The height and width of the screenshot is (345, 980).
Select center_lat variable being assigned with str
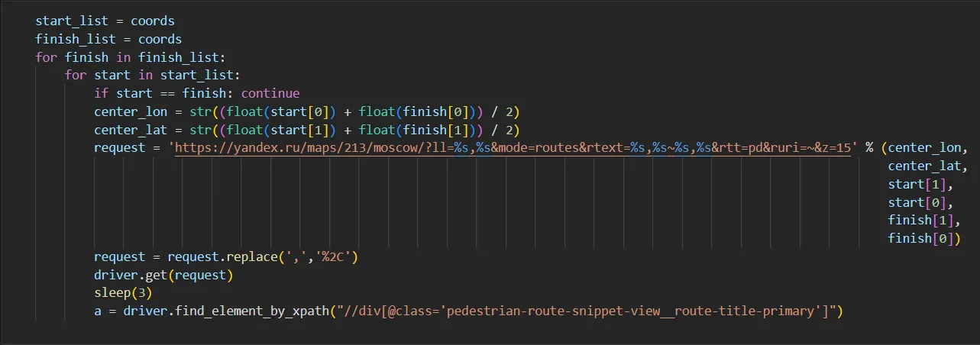click(130, 130)
